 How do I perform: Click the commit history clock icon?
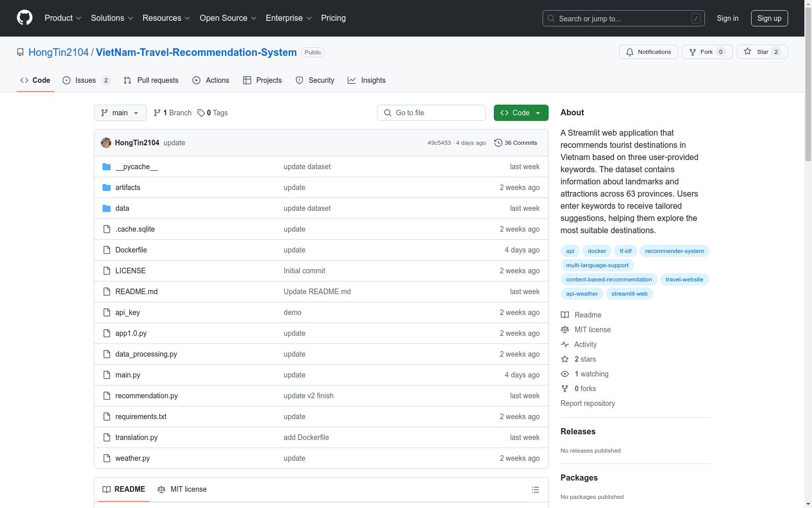tap(498, 143)
